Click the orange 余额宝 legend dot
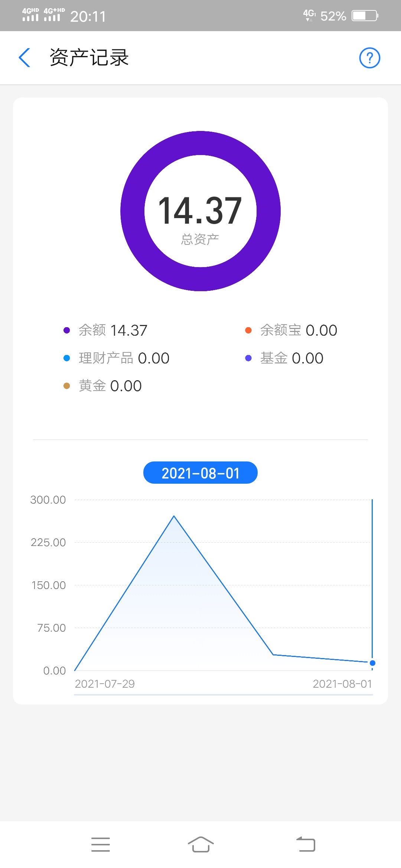The height and width of the screenshot is (868, 401). pyautogui.click(x=248, y=330)
